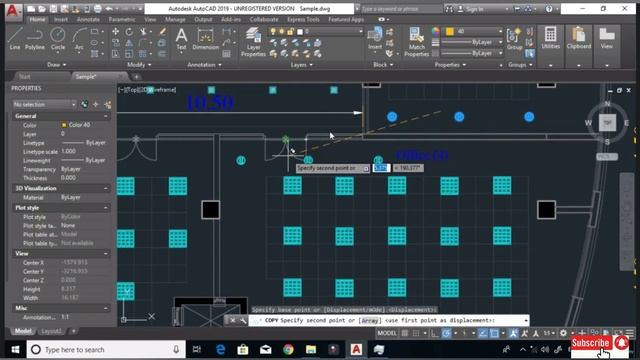Click the Plot printer icon in quick access
The image size is (640, 360).
(98, 9)
